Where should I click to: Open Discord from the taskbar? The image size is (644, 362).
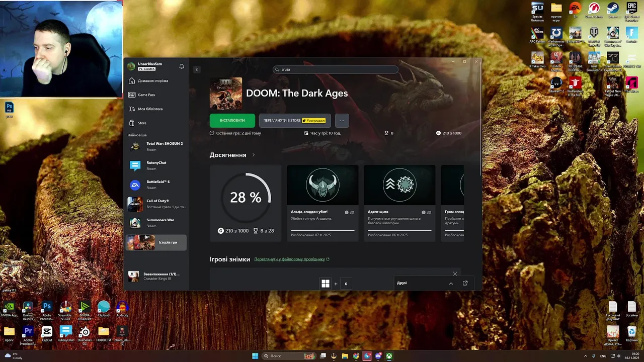coord(378,356)
